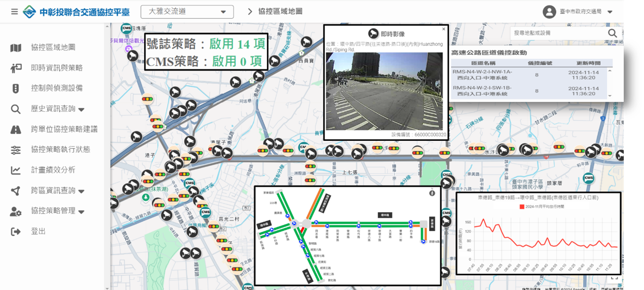Go to 計畫績效分析 page
The height and width of the screenshot is (290, 644).
[x=53, y=170]
